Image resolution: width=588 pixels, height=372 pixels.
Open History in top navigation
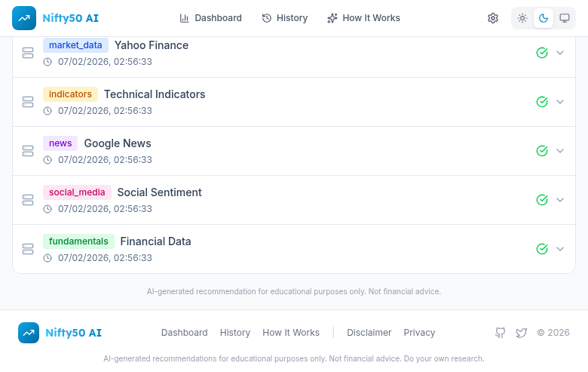tap(284, 18)
